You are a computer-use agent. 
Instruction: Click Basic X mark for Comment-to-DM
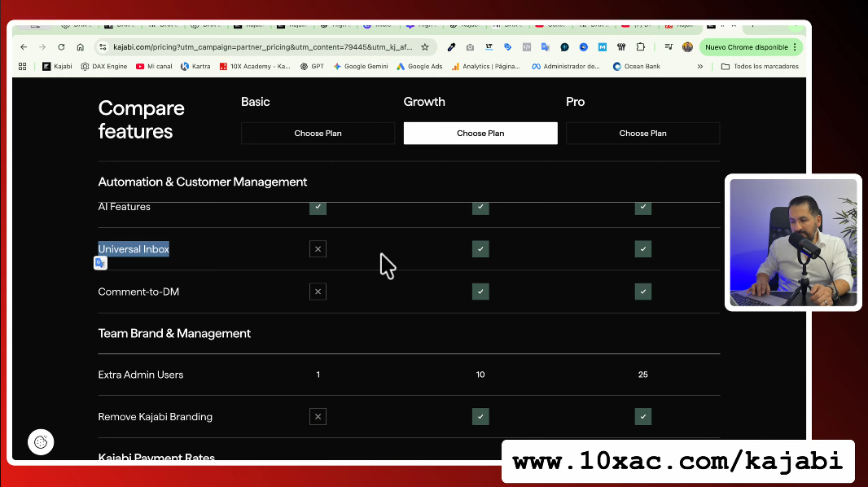318,292
